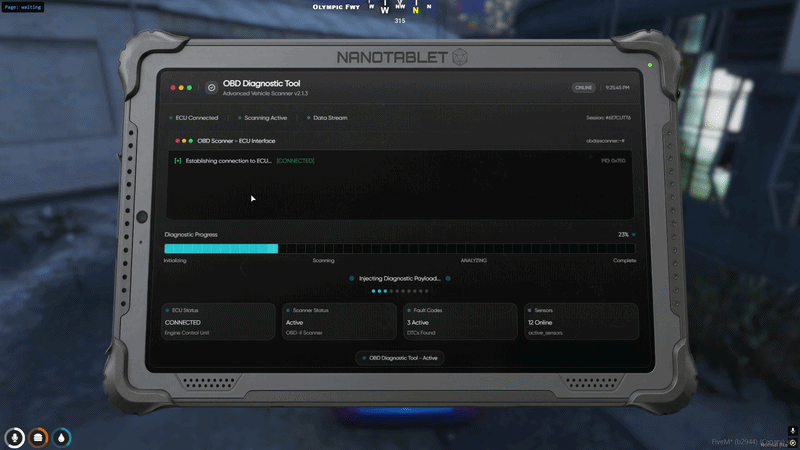Screen dimensions: 800x450
Task: Open the Fault Codes card
Action: (460, 321)
